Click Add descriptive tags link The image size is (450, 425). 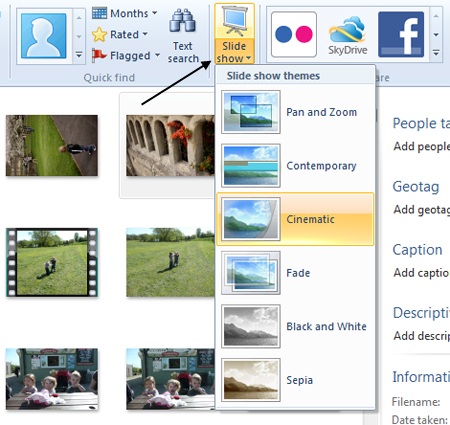click(422, 335)
